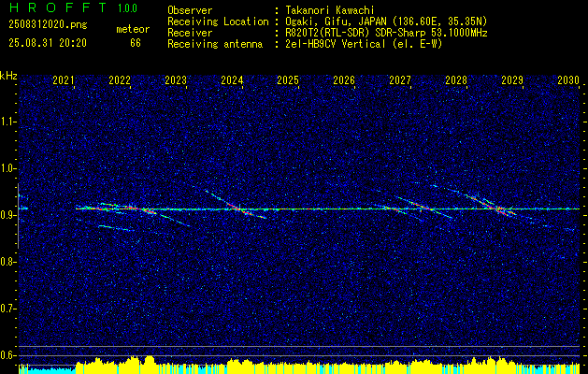Click time marker 2025
This screenshot has width=588, height=374.
point(288,79)
